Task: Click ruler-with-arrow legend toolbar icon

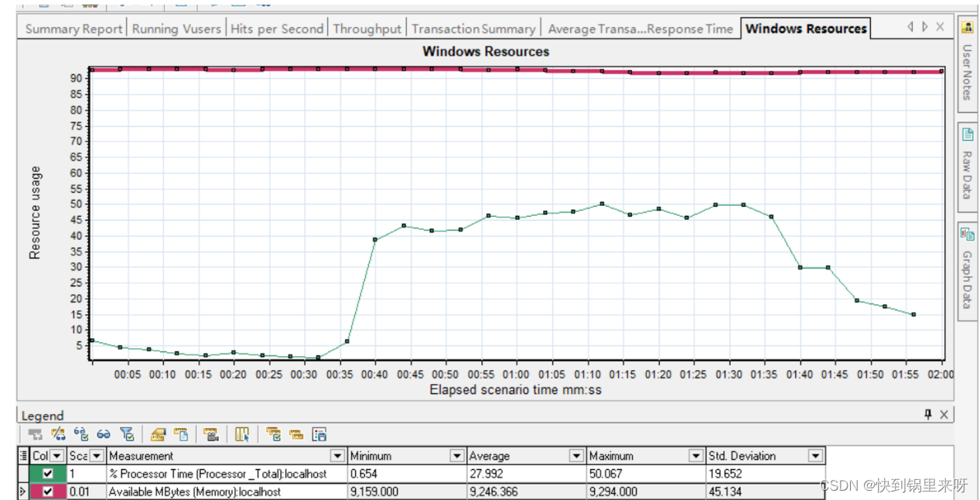Action: [159, 434]
